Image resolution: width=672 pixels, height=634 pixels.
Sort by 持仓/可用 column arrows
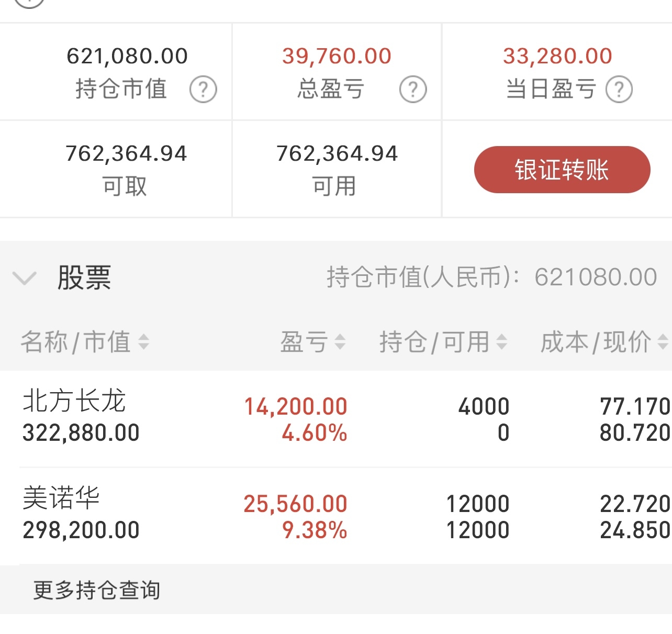[501, 342]
